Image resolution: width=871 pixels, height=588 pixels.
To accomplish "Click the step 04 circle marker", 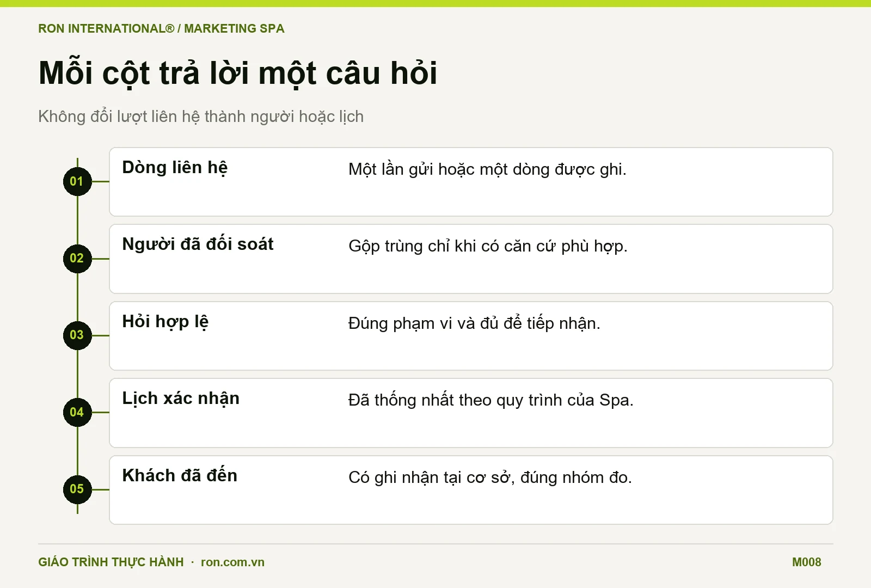I will point(77,413).
